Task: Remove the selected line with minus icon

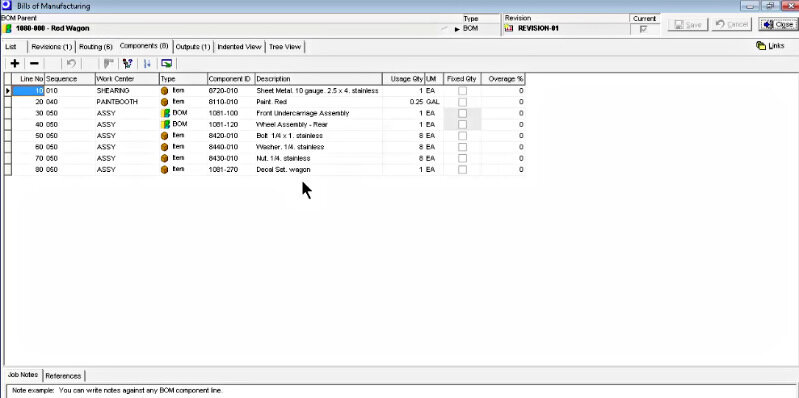Action: click(x=34, y=64)
